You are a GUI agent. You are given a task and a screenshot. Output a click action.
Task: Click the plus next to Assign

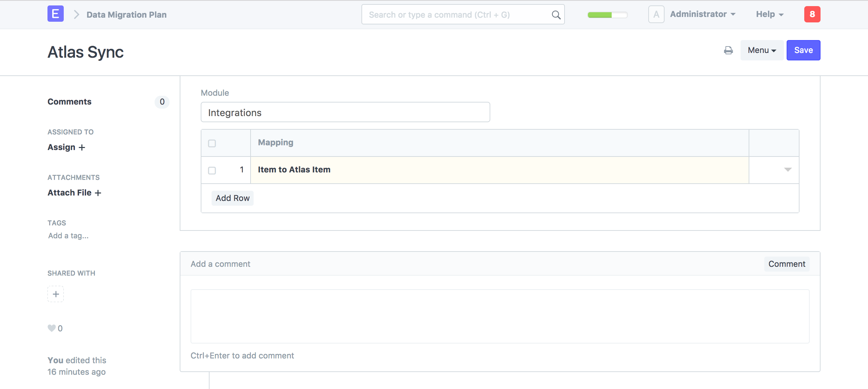pos(82,148)
